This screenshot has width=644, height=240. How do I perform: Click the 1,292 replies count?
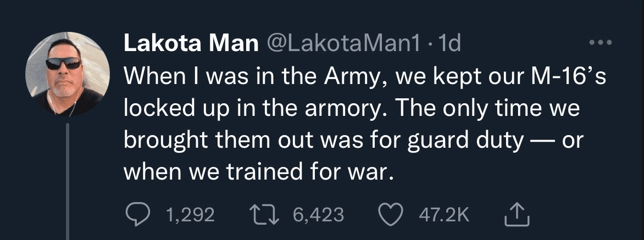[x=191, y=215]
